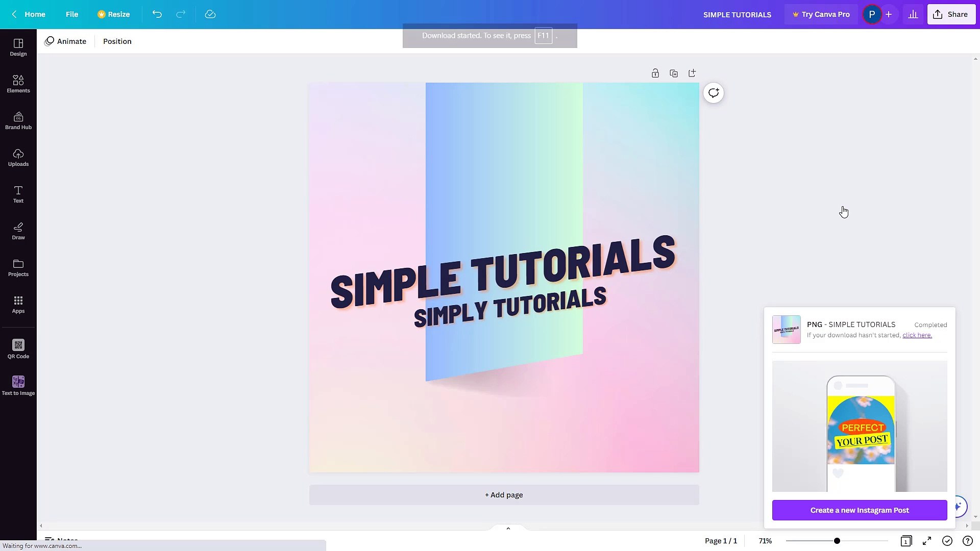View design insights chart
This screenshot has height=551, width=980.
pos(913,14)
